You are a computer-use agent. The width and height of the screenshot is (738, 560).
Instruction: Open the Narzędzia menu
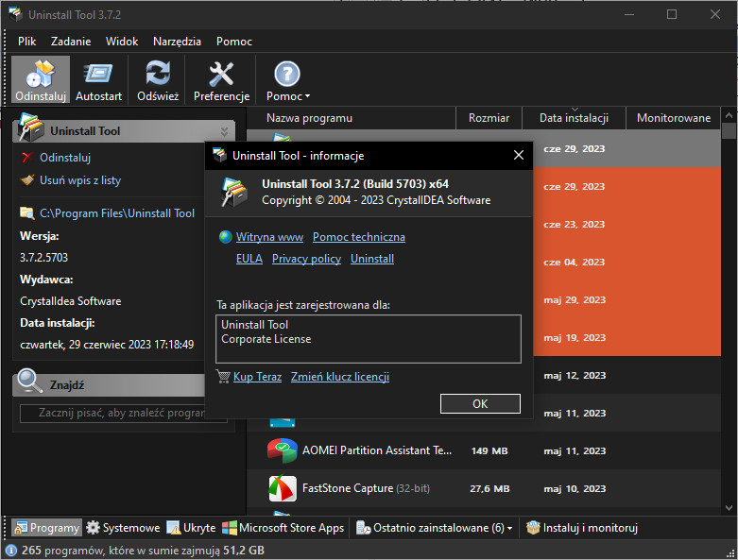pos(177,42)
